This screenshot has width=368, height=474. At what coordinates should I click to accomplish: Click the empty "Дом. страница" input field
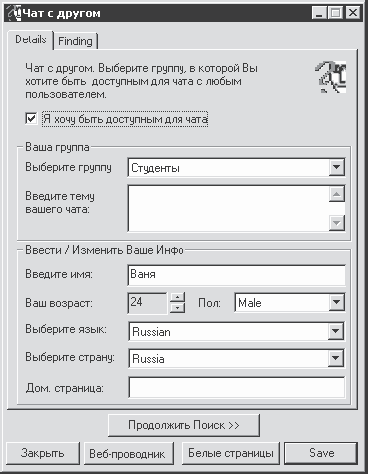237,387
